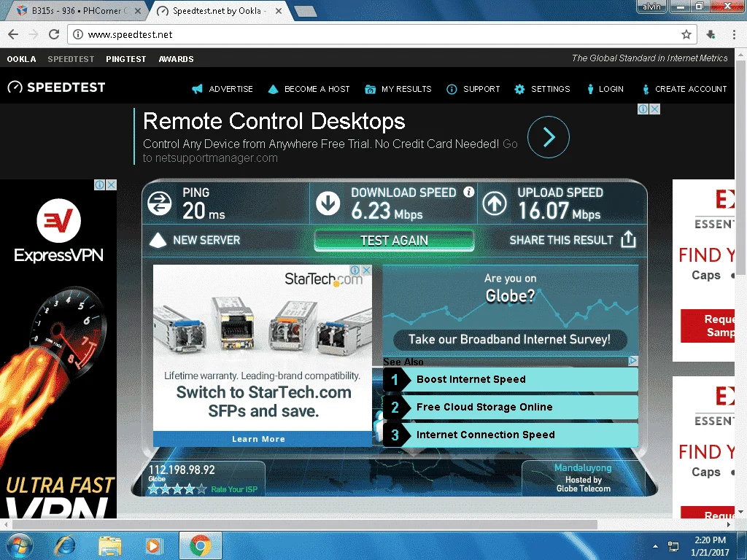Click the Speedtest logo
Viewport: 747px width, 560px height.
coord(56,87)
